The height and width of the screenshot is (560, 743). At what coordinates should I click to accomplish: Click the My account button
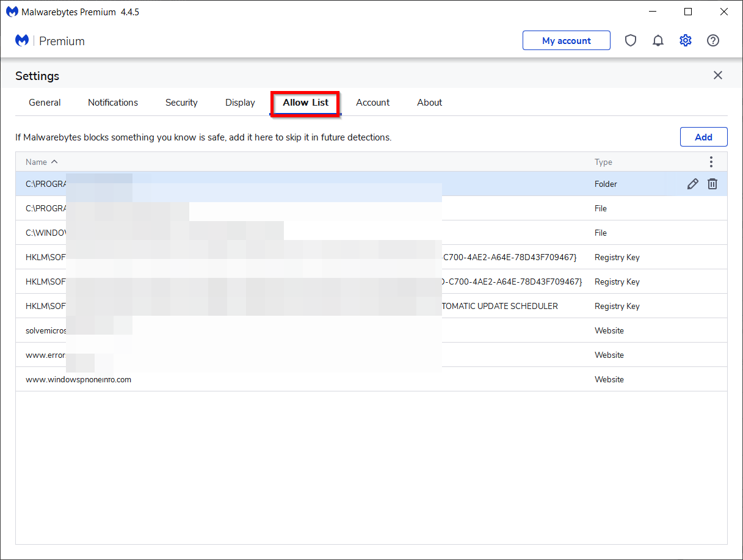(567, 40)
